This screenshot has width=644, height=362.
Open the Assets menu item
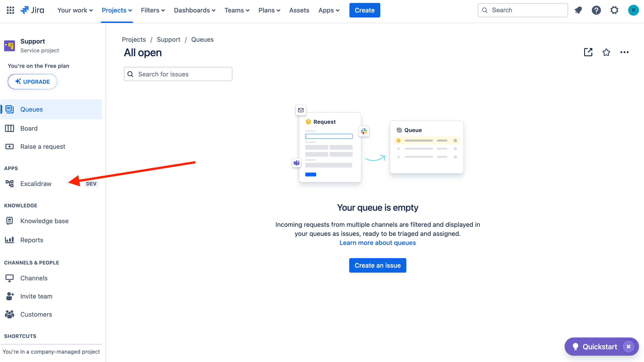pyautogui.click(x=299, y=10)
